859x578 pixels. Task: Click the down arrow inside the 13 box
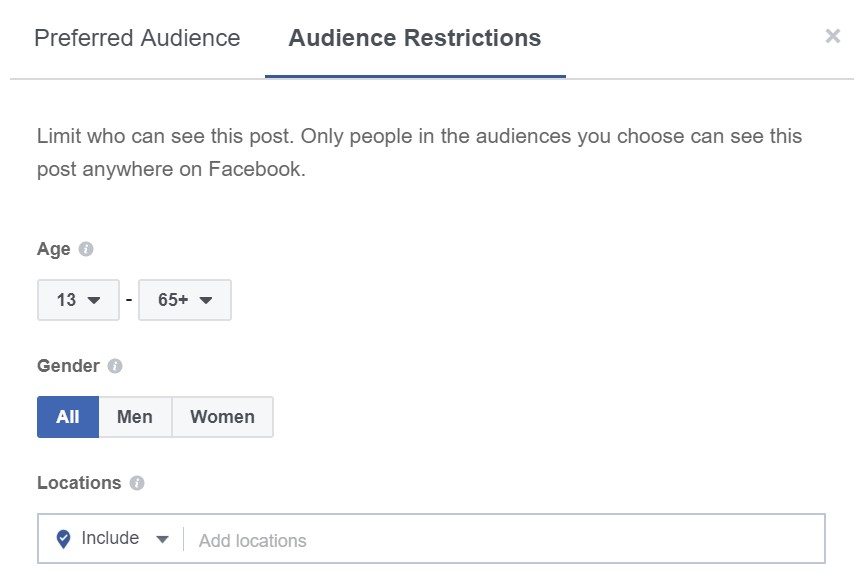point(94,300)
